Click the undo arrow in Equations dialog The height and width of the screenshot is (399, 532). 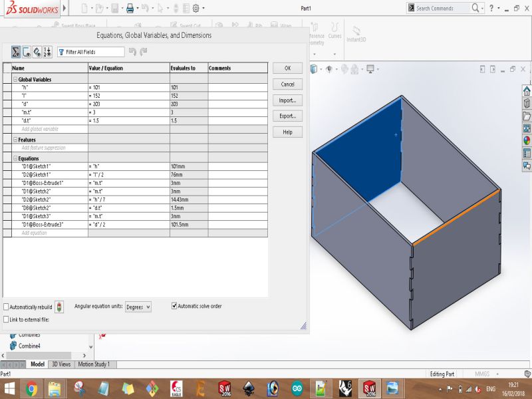click(x=132, y=52)
